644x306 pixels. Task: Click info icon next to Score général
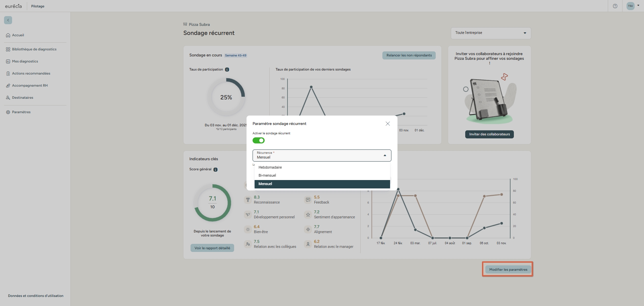pyautogui.click(x=216, y=170)
